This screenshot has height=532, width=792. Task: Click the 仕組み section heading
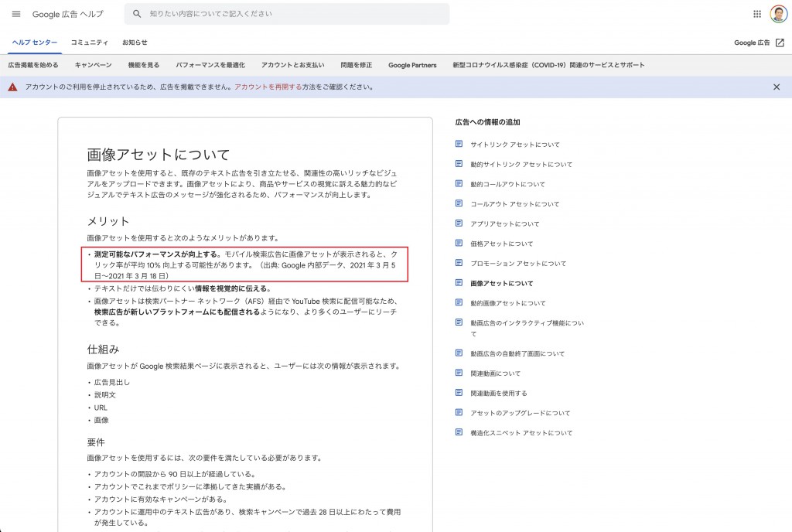[103, 349]
